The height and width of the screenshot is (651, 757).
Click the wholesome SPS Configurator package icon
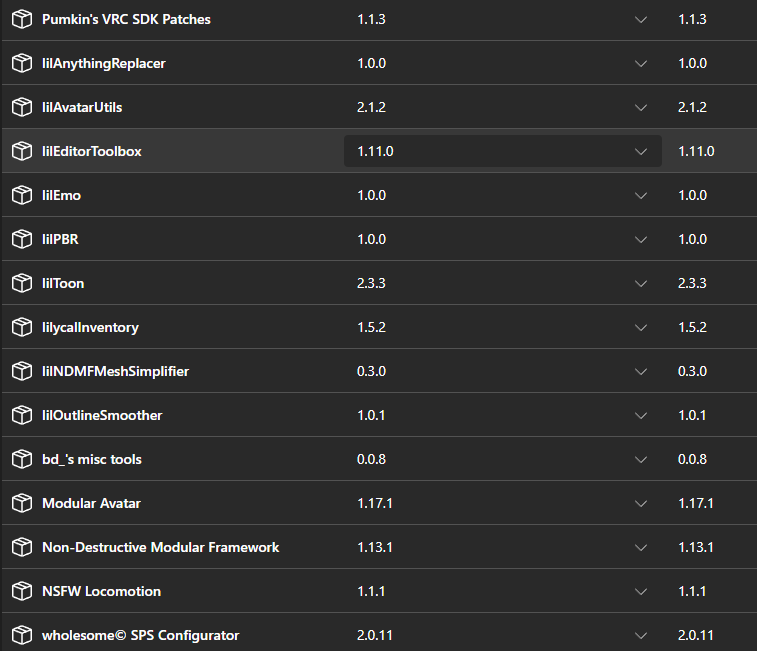tap(22, 635)
